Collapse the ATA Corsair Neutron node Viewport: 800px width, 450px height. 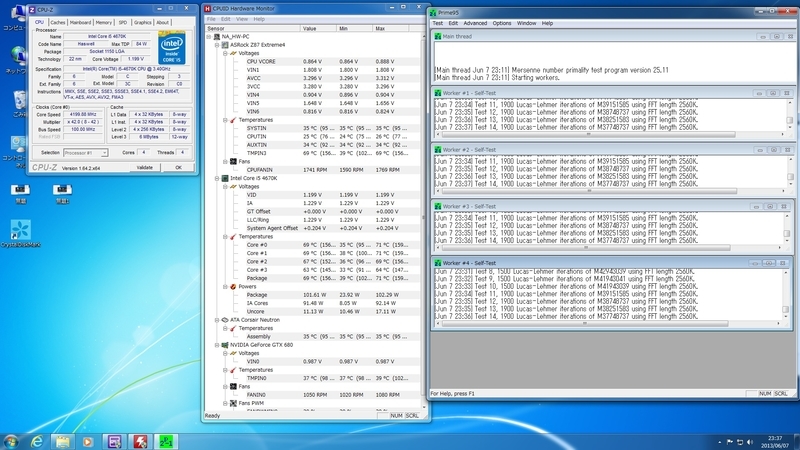(217, 320)
